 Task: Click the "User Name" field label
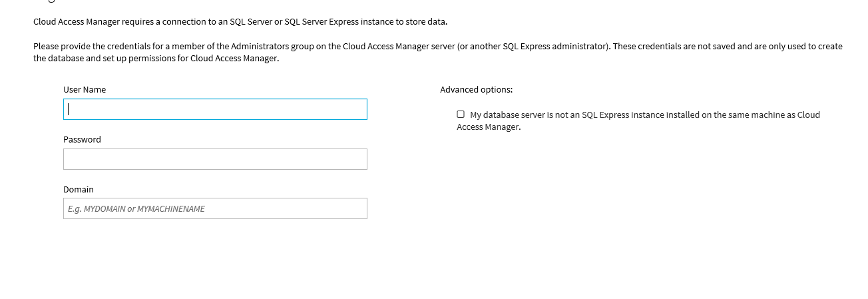pyautogui.click(x=85, y=89)
